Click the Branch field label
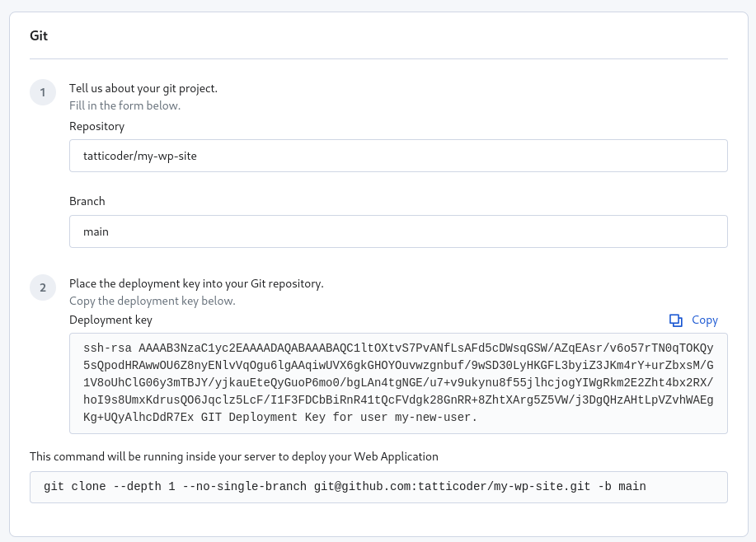 point(87,202)
